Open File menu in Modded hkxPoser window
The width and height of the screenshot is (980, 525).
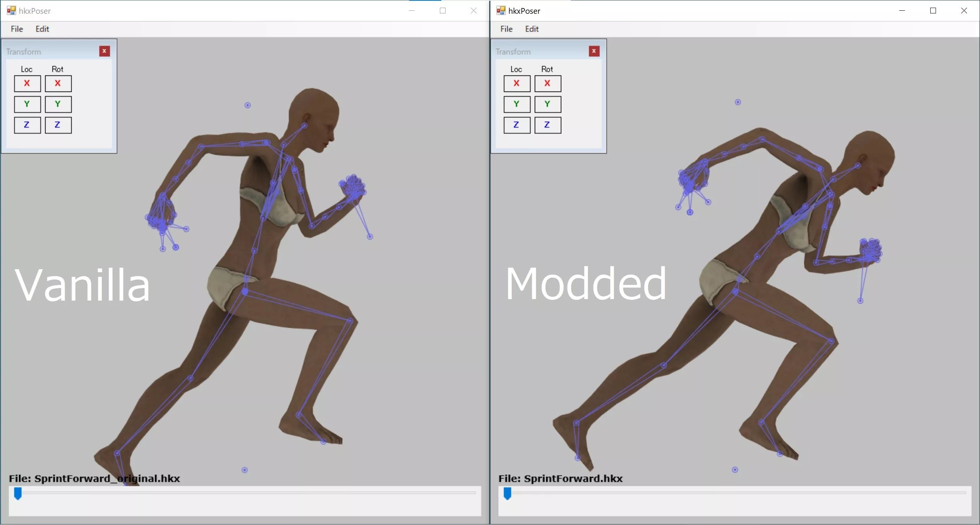(506, 29)
